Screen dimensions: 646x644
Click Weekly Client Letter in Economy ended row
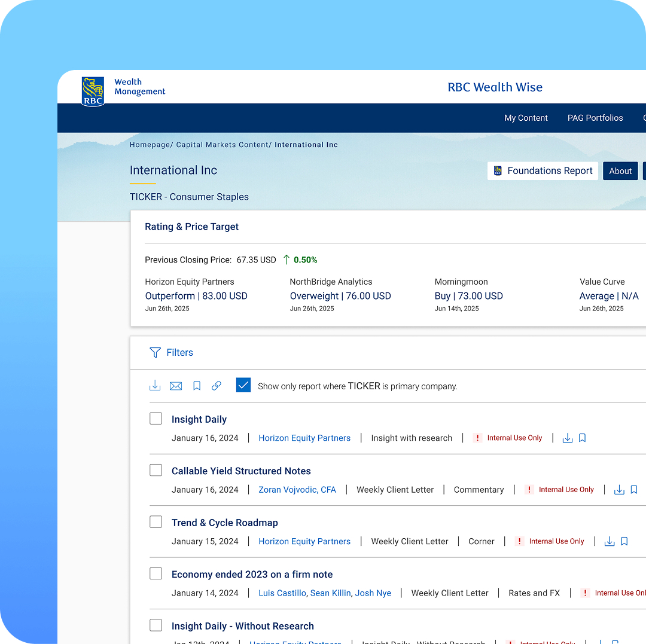449,593
